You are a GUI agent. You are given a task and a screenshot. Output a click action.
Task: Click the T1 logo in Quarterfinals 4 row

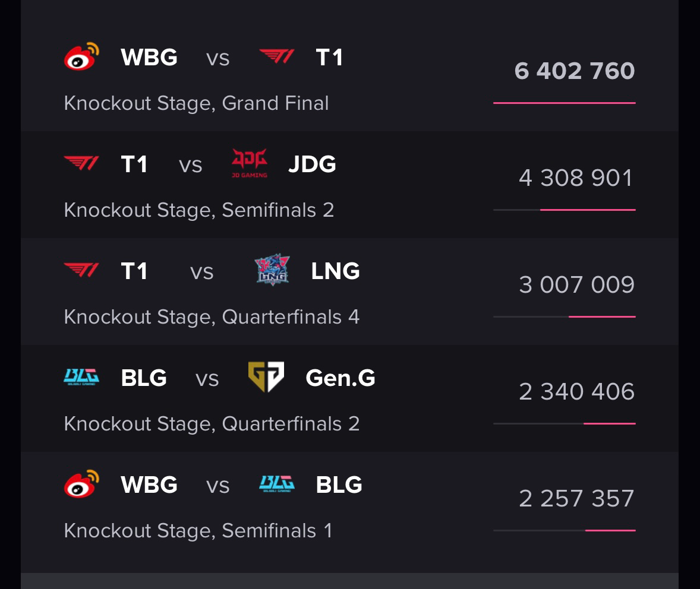(81, 270)
